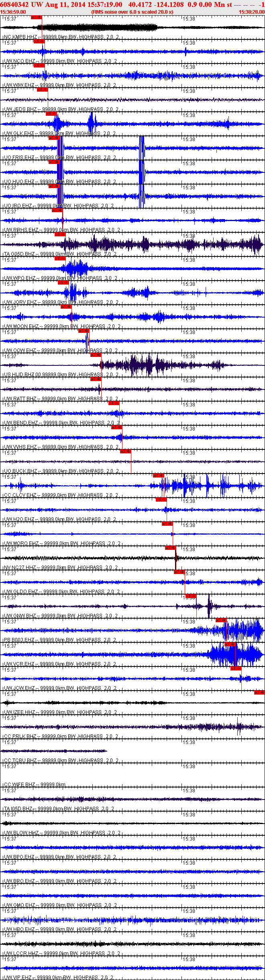Click the sharp black spike on UW.GNW trace

coord(209,606)
